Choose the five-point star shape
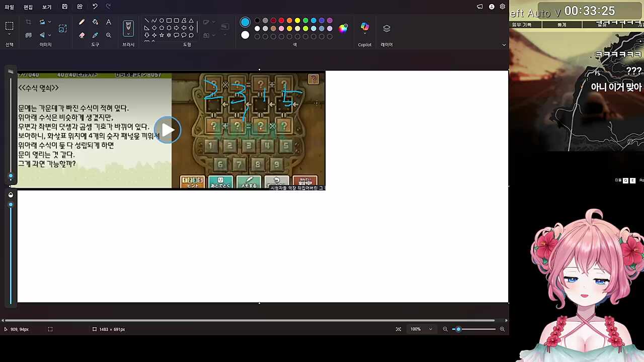Image resolution: width=644 pixels, height=362 pixels. [x=162, y=35]
